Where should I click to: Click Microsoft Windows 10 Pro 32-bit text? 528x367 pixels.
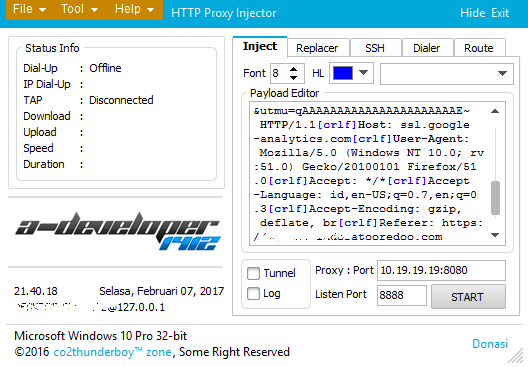pos(101,336)
